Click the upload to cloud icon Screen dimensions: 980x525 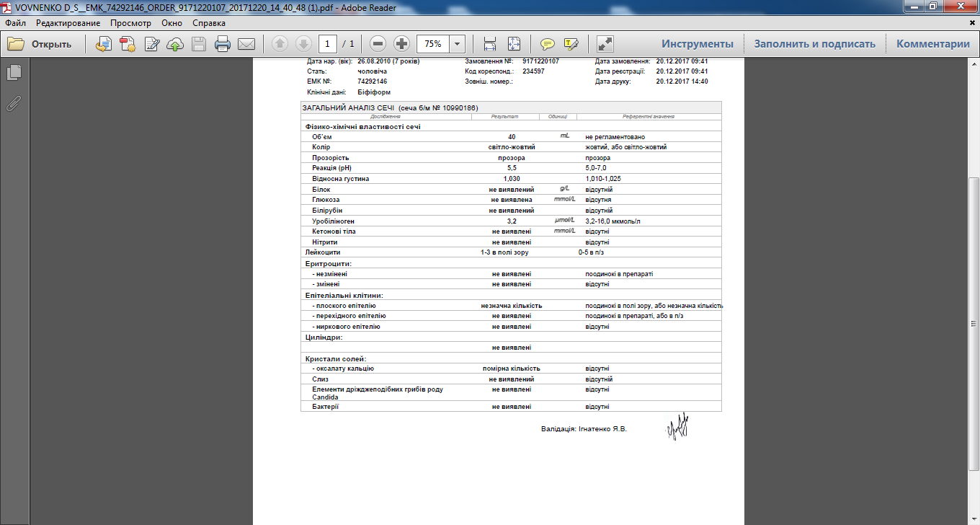click(x=175, y=44)
